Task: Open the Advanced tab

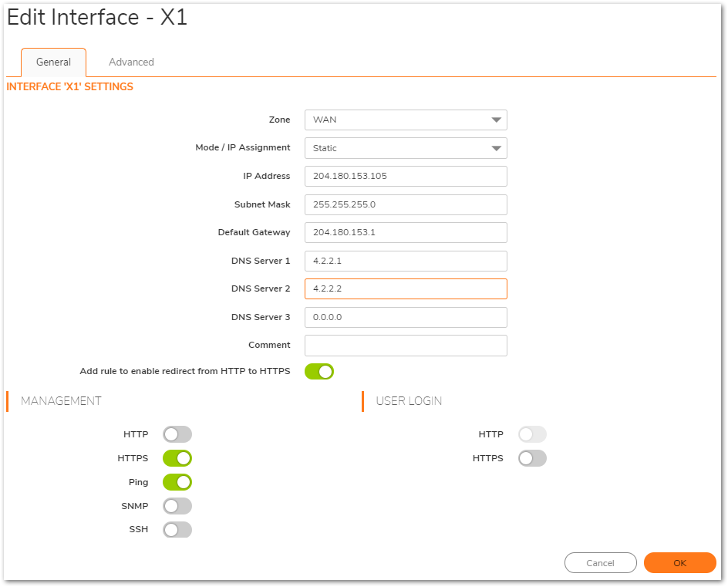Action: [x=131, y=62]
